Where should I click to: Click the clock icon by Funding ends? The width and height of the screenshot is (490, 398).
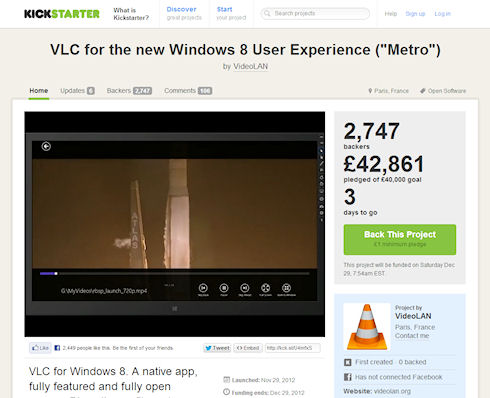click(x=226, y=392)
